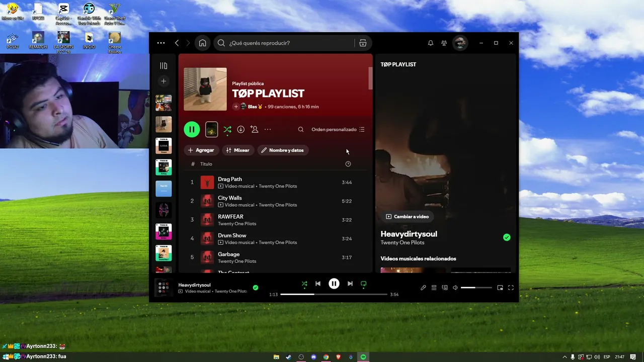Navigate back in Spotify
Screen dimensions: 644x362
tap(177, 43)
